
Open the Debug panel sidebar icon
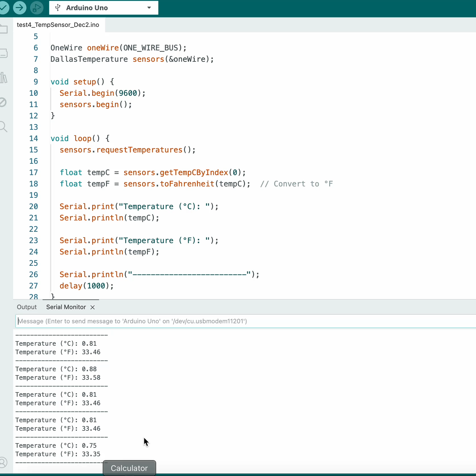3,102
